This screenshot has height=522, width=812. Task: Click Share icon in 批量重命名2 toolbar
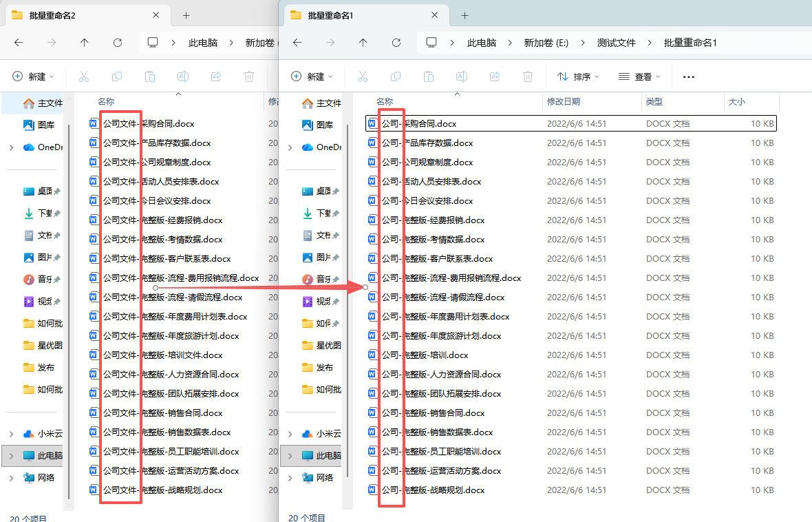tap(216, 76)
